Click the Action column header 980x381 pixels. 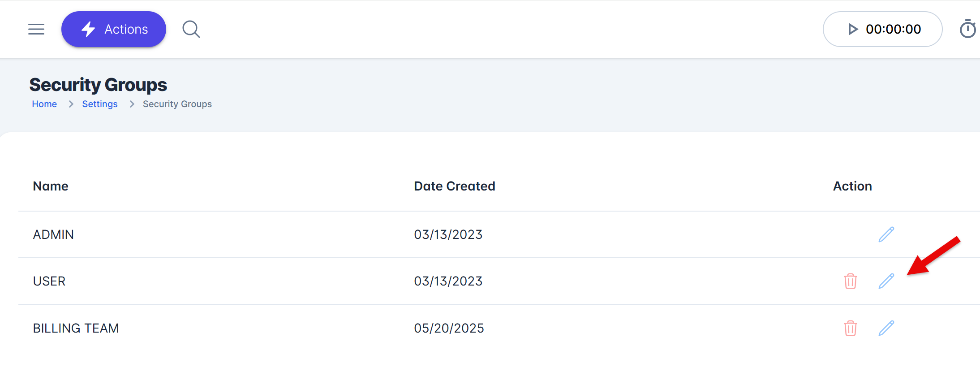852,186
